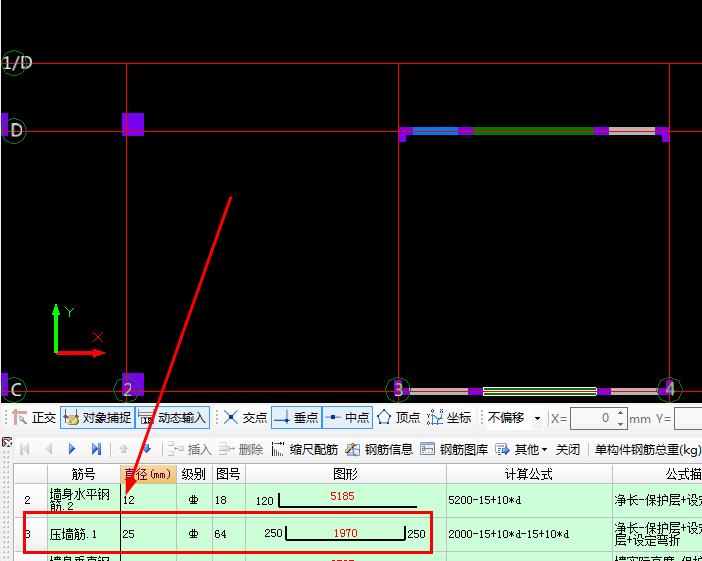The image size is (702, 561).
Task: Click 关闭 to close rebar panel
Action: pyautogui.click(x=568, y=449)
